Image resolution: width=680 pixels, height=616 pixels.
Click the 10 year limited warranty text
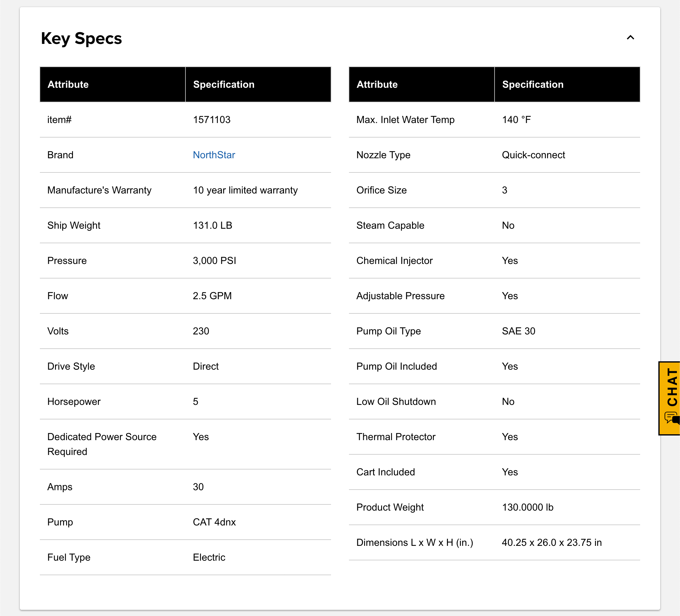point(245,190)
